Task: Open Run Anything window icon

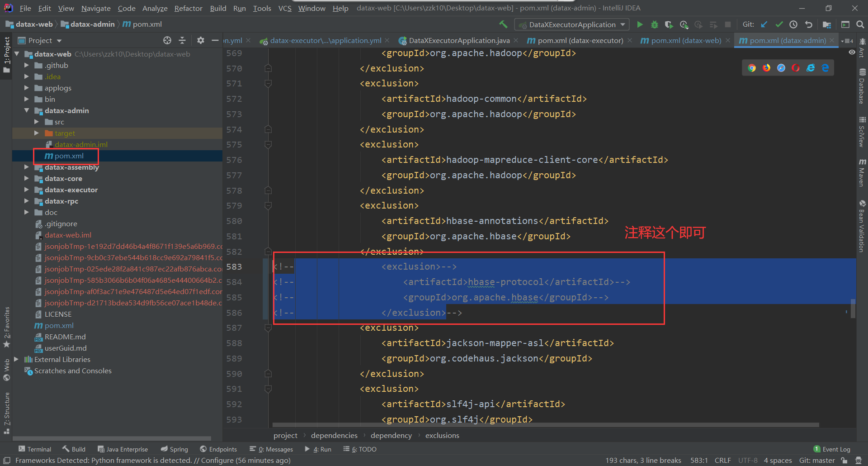Action: pos(845,24)
